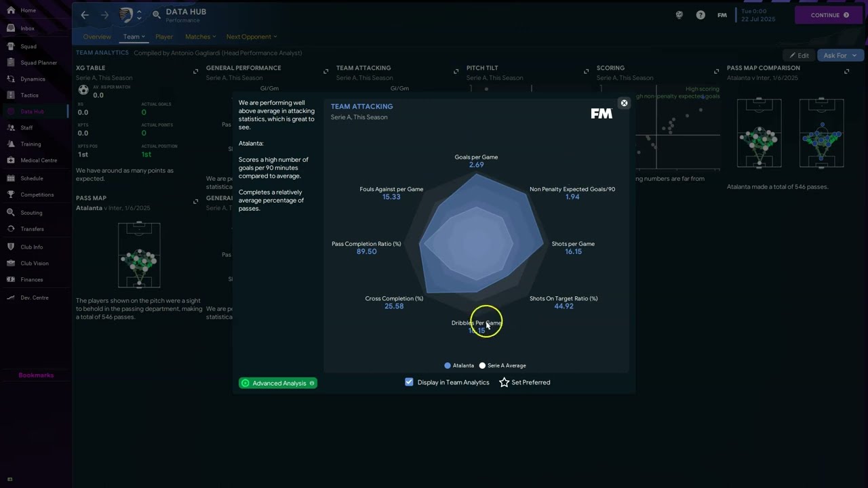Viewport: 868px width, 488px height.
Task: Click the Cross Completion value 25.58
Action: click(394, 306)
